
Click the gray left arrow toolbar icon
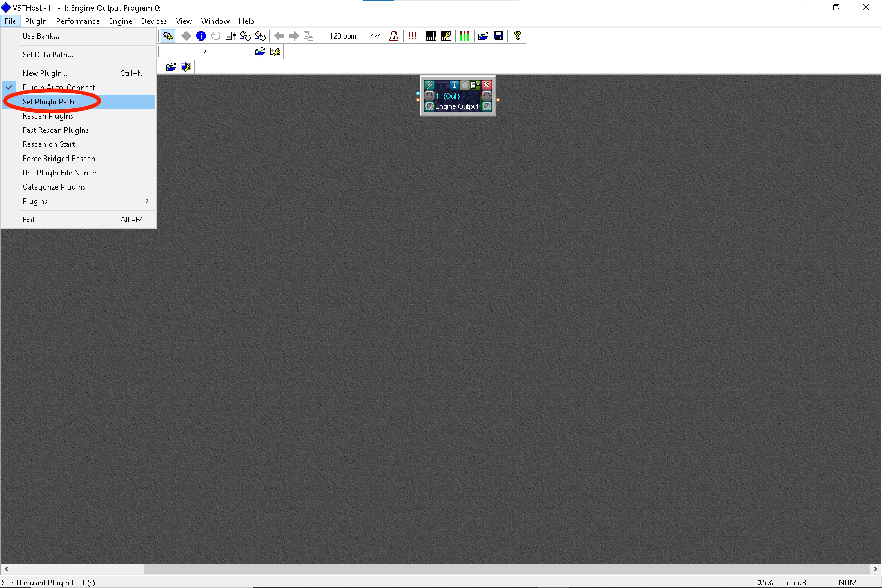tap(279, 36)
